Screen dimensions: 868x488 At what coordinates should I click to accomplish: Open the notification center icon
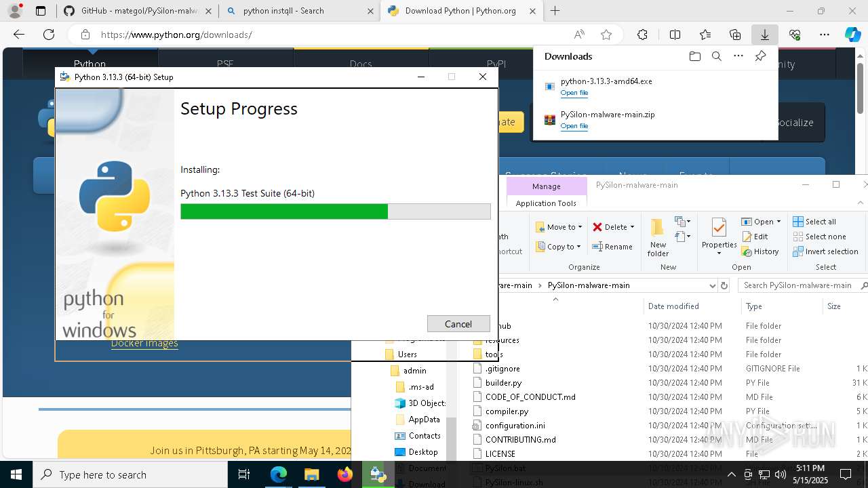pyautogui.click(x=846, y=474)
